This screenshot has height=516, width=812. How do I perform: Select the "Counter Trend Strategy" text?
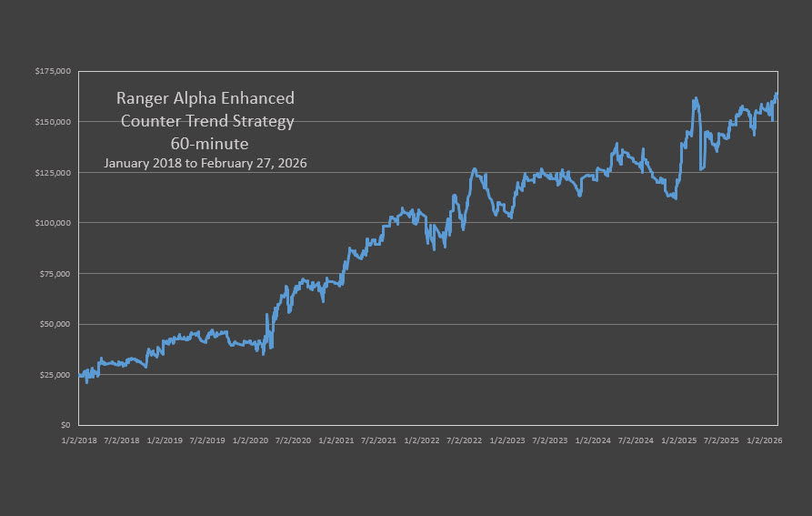coord(207,121)
